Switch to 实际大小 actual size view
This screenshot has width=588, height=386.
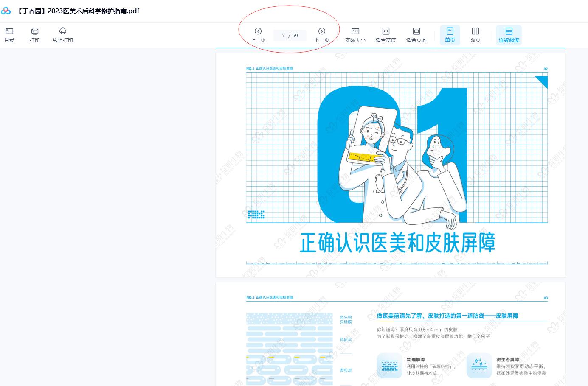tap(355, 35)
